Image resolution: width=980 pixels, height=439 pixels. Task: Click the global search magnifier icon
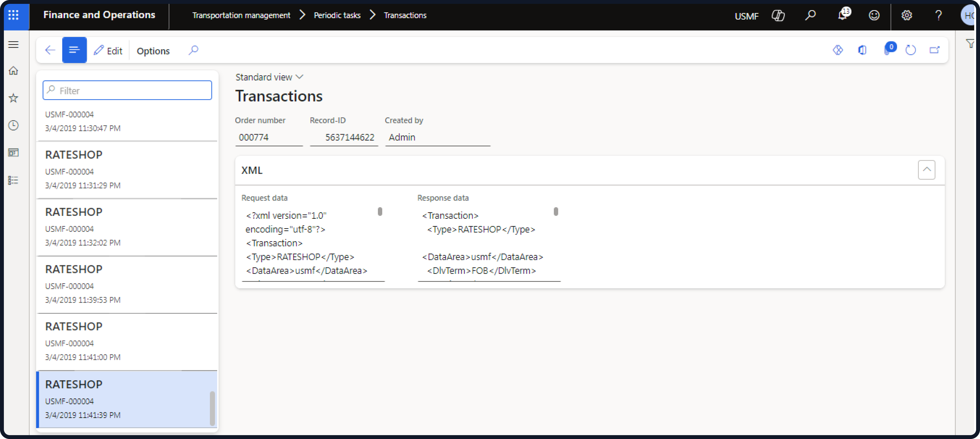click(x=810, y=15)
